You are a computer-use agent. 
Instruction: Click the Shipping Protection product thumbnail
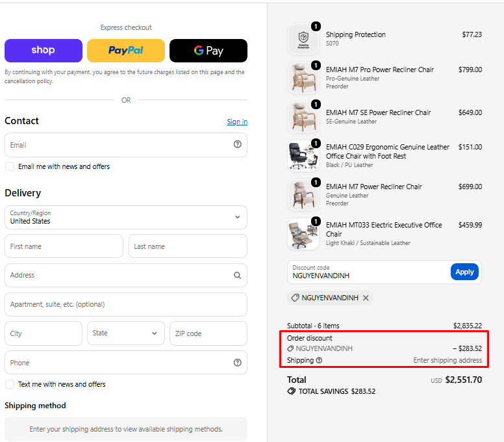(303, 39)
